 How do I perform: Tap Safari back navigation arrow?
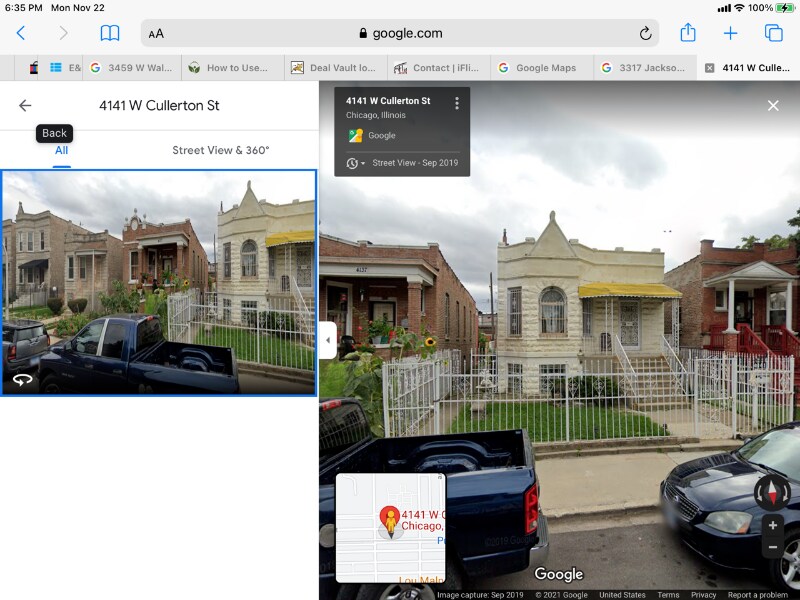(21, 33)
